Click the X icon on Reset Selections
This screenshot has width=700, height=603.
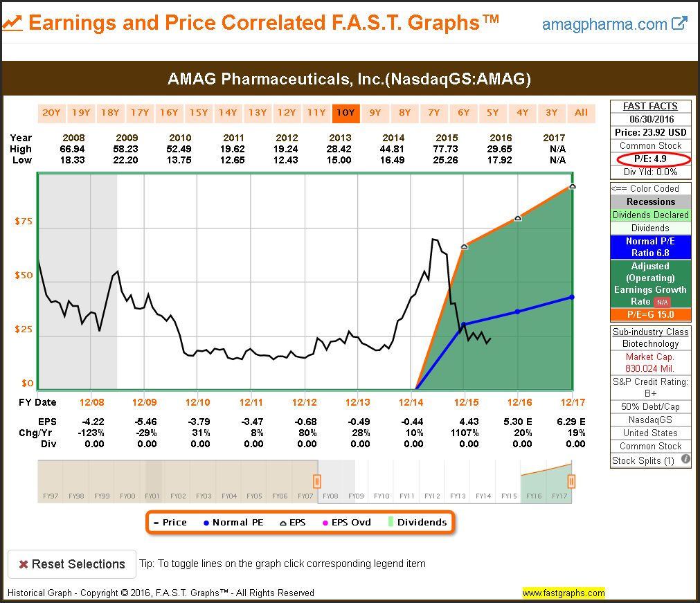tap(23, 564)
